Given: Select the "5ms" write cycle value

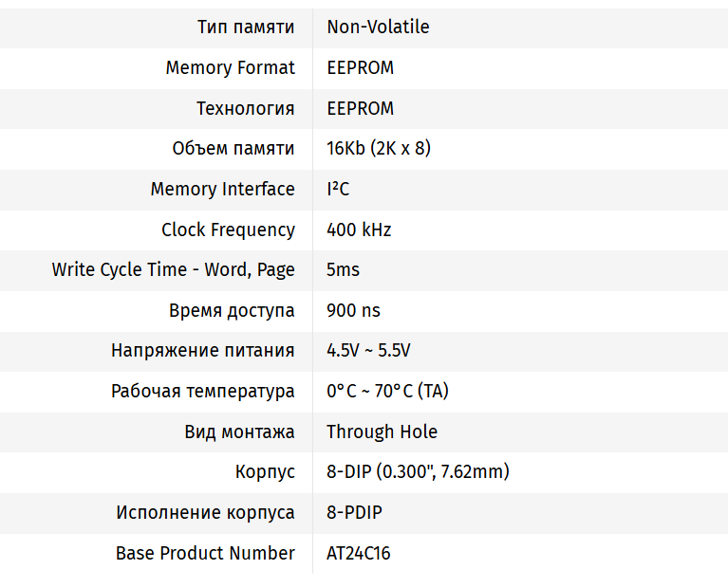Looking at the screenshot, I should (x=343, y=269).
